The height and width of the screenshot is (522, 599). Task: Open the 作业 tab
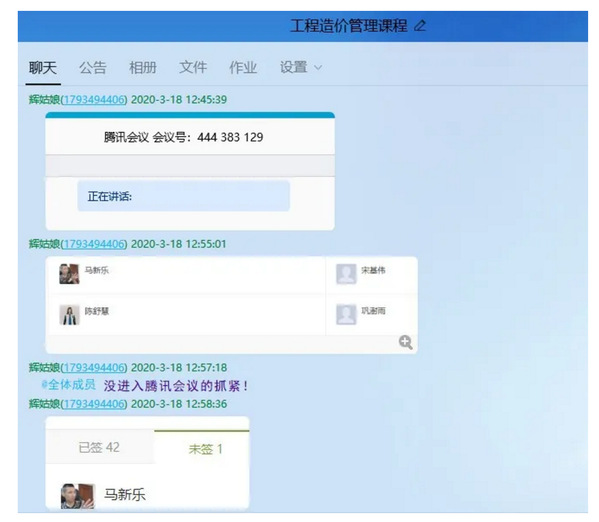point(243,68)
